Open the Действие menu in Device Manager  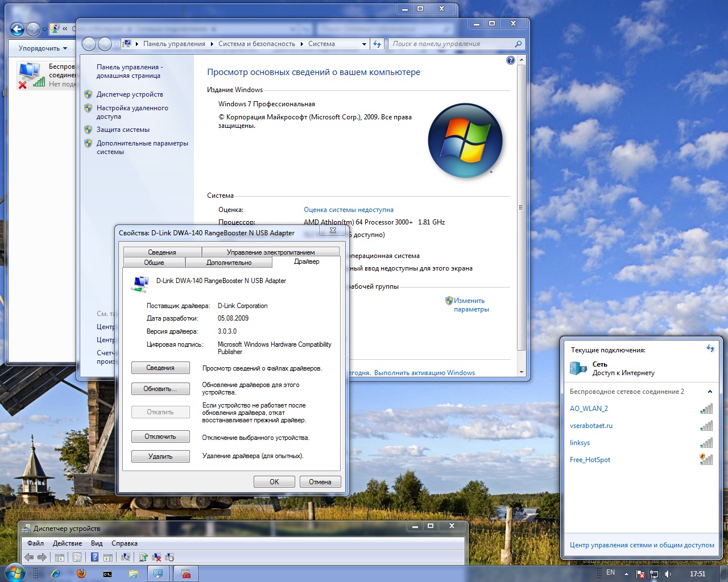pos(67,543)
